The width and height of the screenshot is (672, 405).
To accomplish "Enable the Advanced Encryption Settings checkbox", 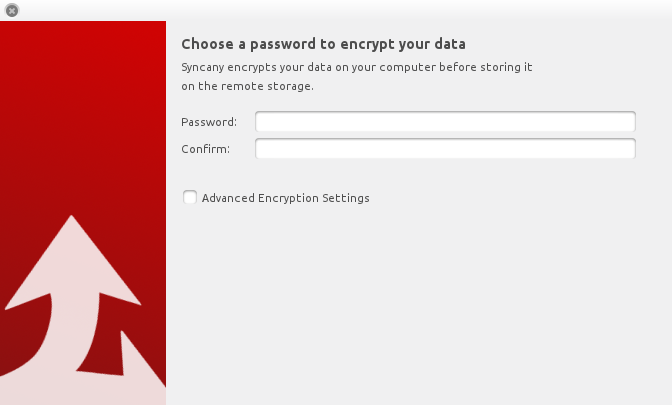I will (x=190, y=198).
